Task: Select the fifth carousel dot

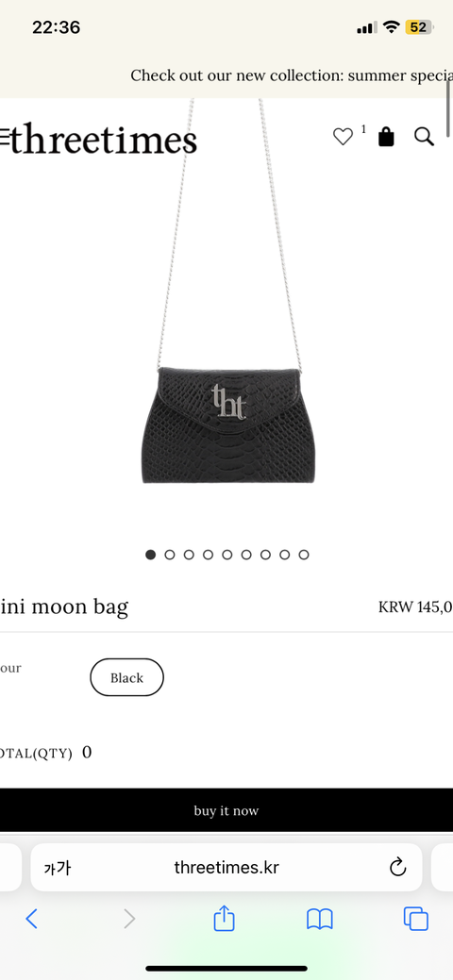Action: tap(227, 555)
